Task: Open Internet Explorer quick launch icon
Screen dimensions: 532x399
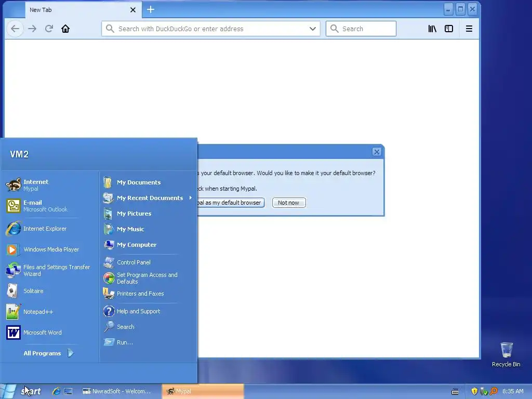Action: pos(56,391)
